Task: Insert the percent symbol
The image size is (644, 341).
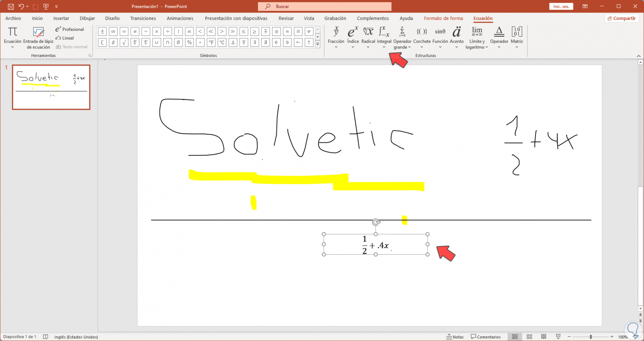Action: (189, 43)
